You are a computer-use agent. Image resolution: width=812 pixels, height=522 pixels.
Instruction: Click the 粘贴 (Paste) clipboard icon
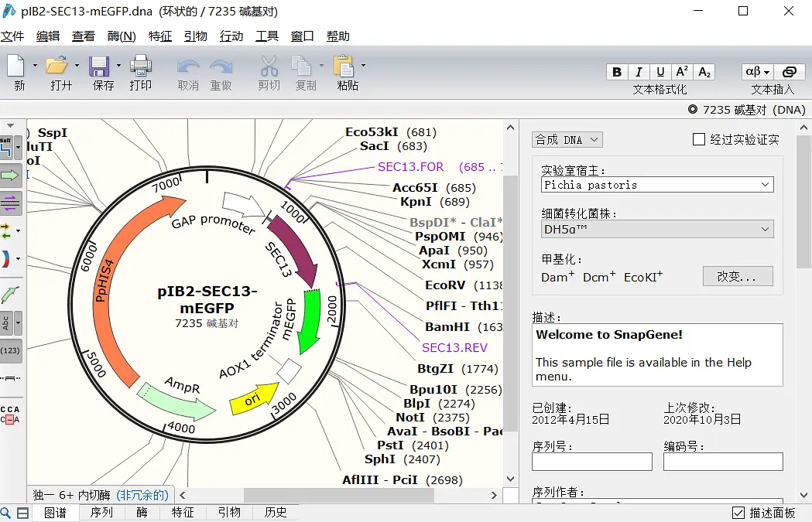pyautogui.click(x=344, y=66)
